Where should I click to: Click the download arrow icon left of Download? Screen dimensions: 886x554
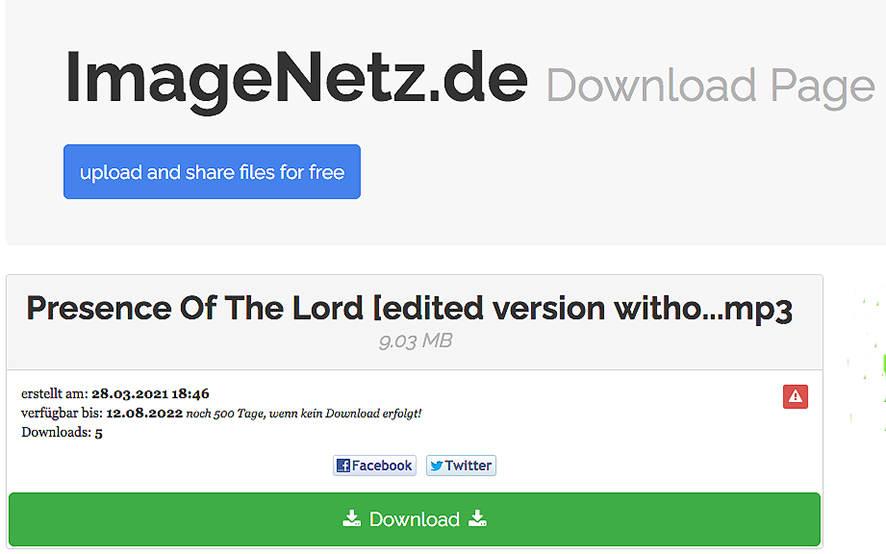pyautogui.click(x=351, y=518)
